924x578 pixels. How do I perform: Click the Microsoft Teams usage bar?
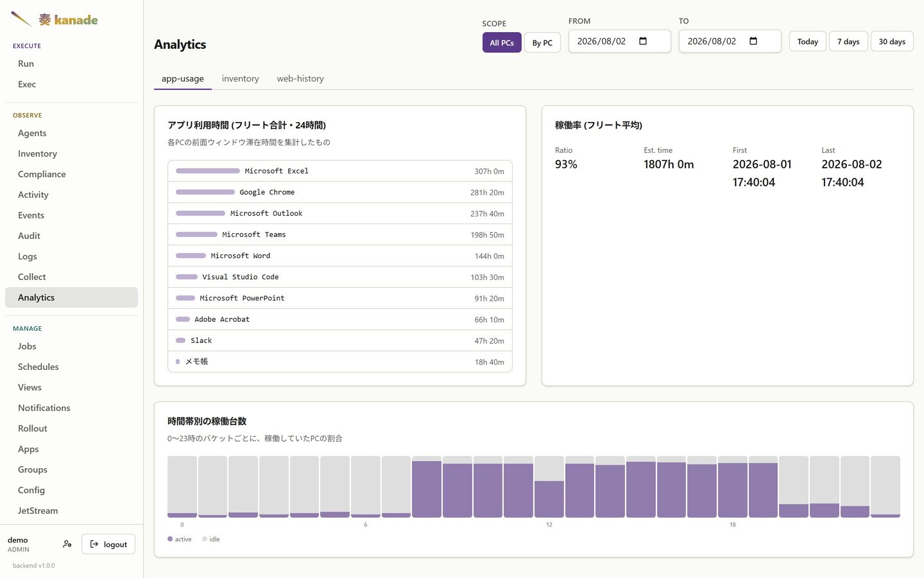coord(196,234)
